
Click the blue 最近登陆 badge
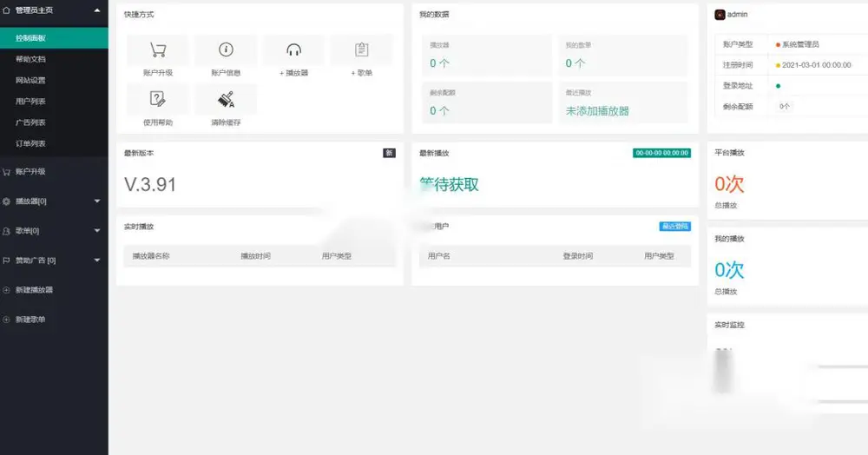point(674,227)
